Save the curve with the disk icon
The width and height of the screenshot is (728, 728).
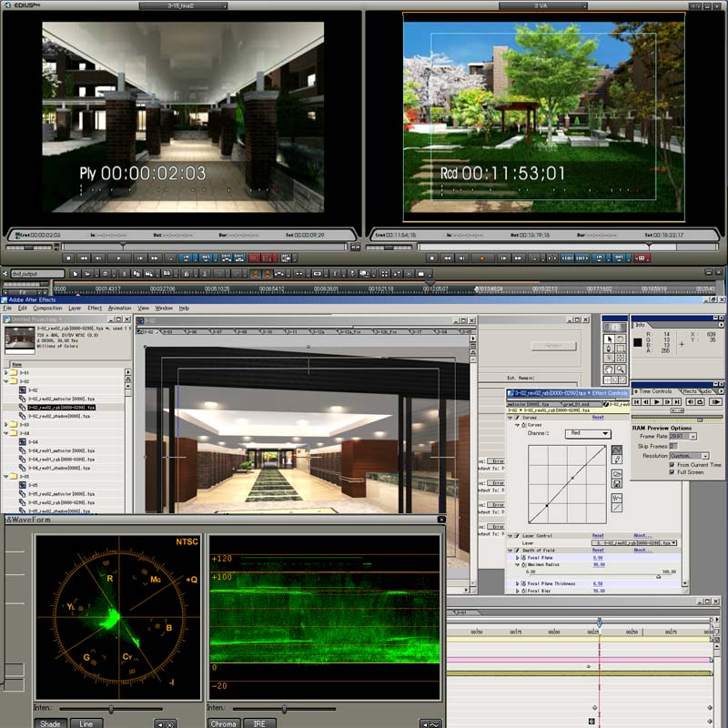(x=617, y=484)
